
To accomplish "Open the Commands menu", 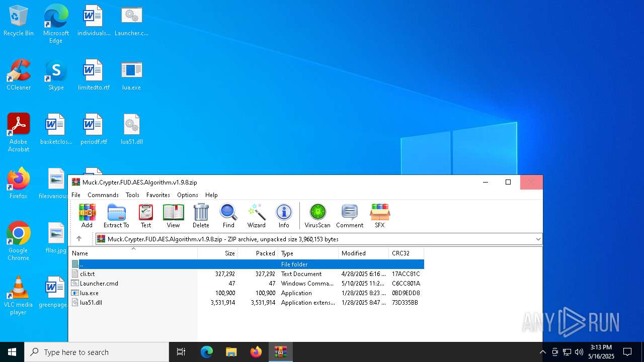I will pyautogui.click(x=103, y=195).
